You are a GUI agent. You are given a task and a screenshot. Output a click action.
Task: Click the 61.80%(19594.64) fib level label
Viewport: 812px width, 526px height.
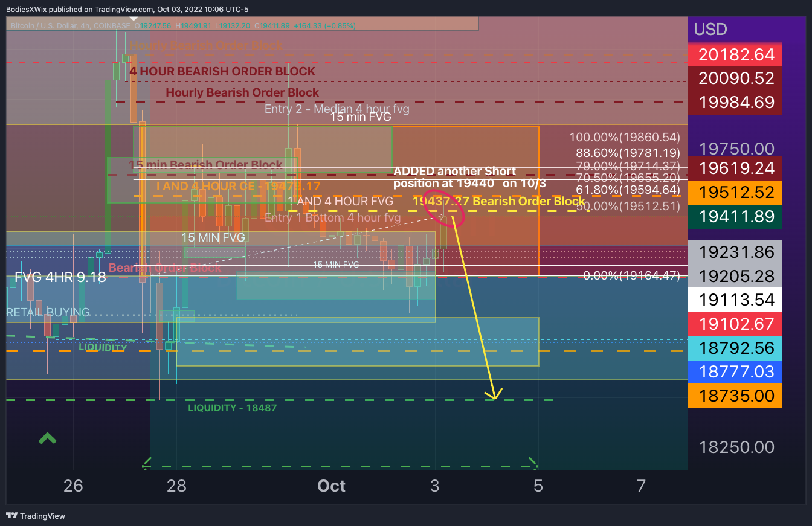point(628,190)
